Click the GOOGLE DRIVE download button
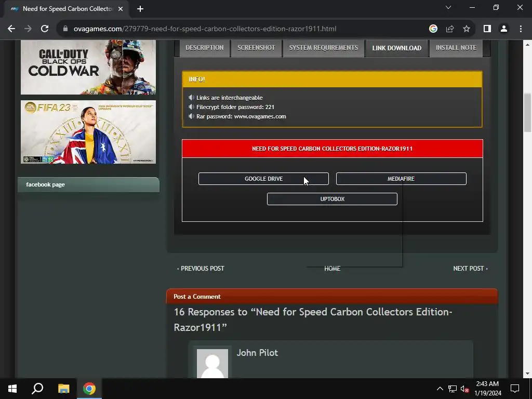 [x=263, y=179]
